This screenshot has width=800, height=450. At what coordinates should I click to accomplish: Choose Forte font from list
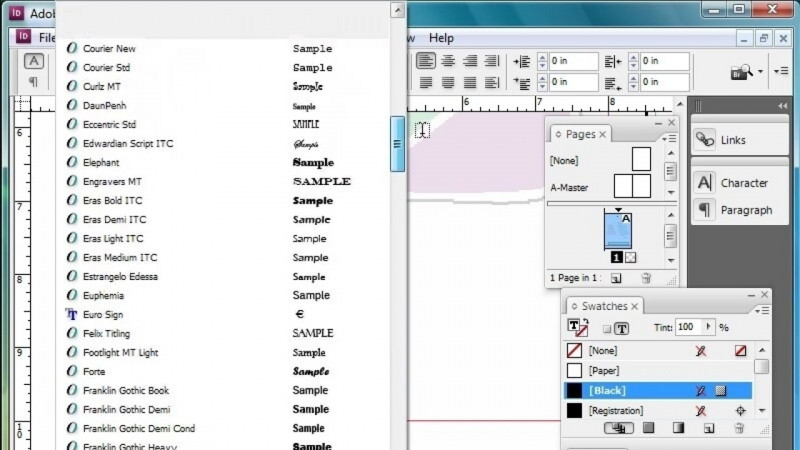point(222,371)
